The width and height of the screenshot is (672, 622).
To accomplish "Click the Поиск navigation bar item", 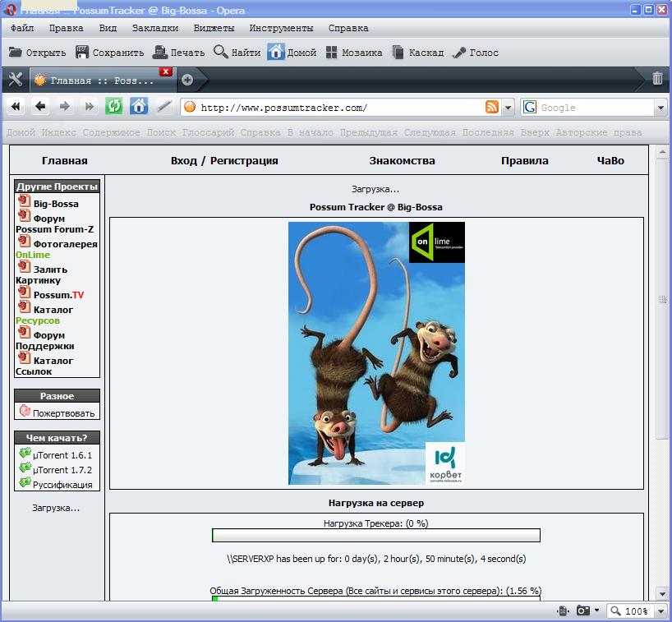I will coord(161,132).
